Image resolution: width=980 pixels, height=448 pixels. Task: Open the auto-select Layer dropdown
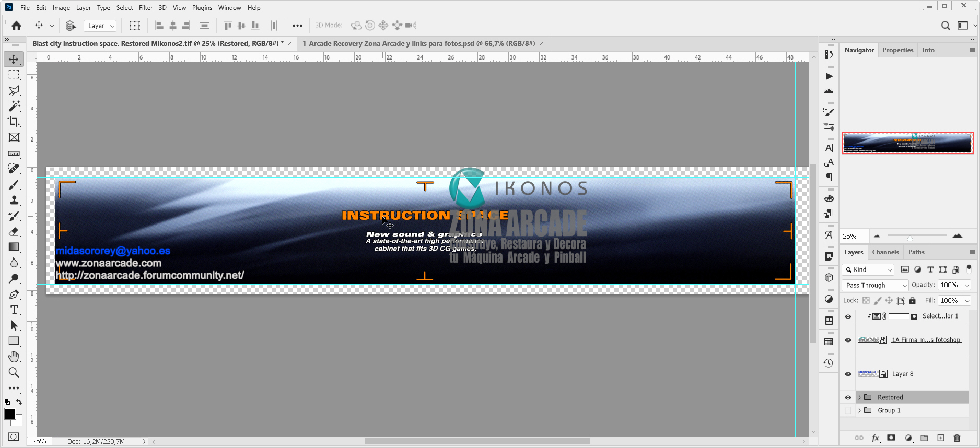(x=100, y=26)
